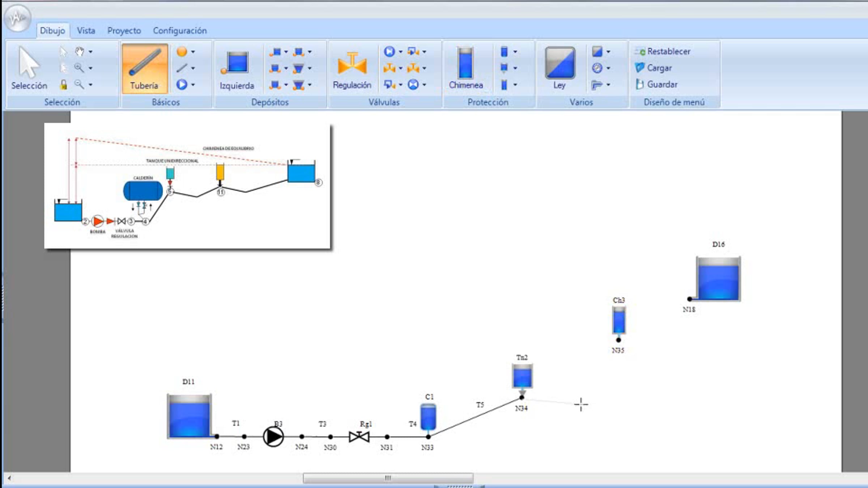Open dropdown next to orange node icon

coord(193,52)
